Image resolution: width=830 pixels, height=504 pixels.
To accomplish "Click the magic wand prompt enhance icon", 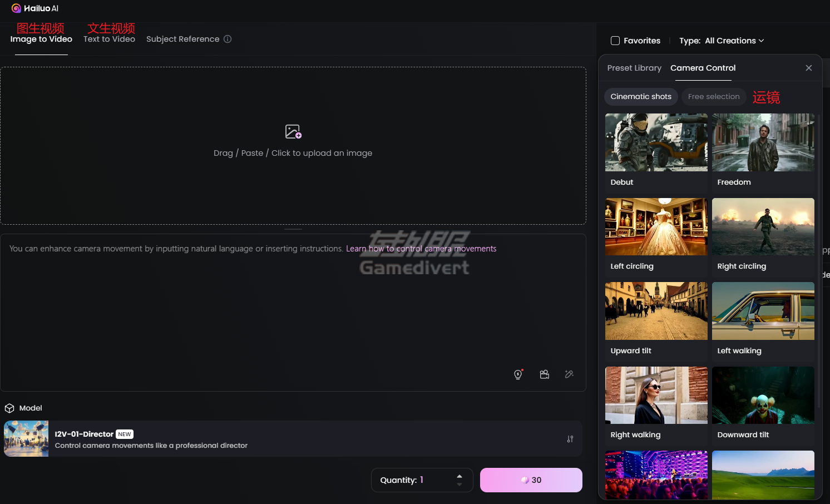I will pyautogui.click(x=569, y=374).
